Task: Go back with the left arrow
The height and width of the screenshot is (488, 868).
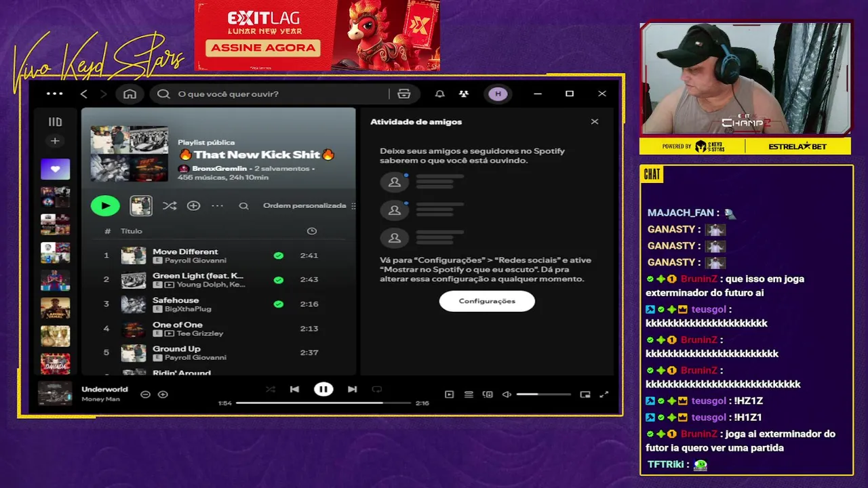Action: coord(84,94)
